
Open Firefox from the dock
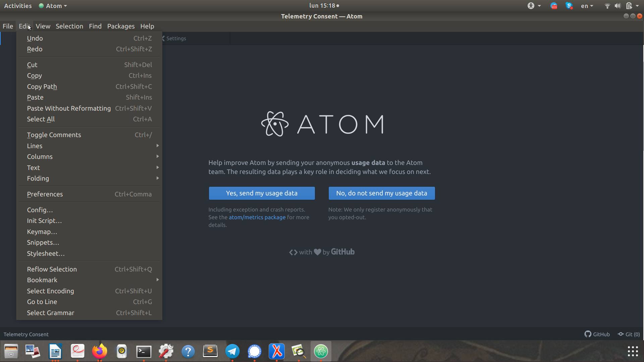click(100, 351)
